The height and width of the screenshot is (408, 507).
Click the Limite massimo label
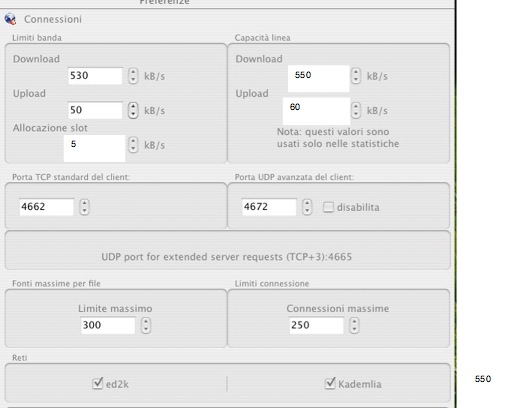coord(115,309)
